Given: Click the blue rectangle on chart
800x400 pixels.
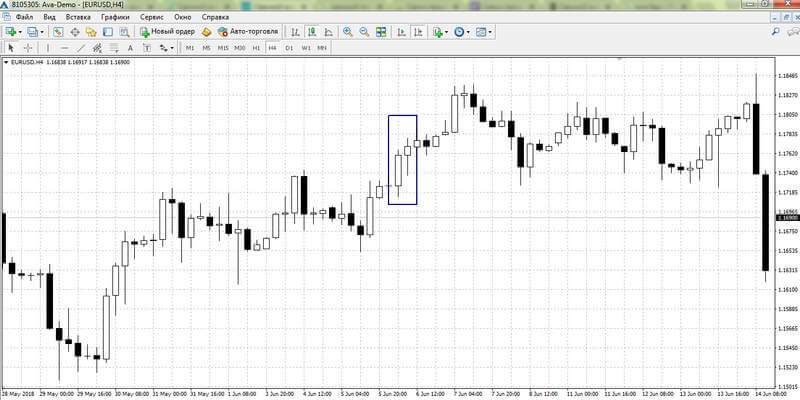Looking at the screenshot, I should 403,160.
